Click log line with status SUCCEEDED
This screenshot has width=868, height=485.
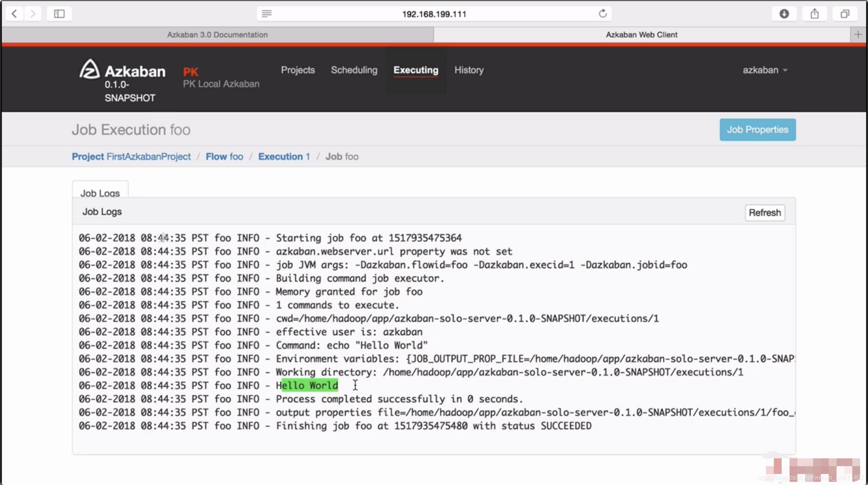tap(335, 426)
